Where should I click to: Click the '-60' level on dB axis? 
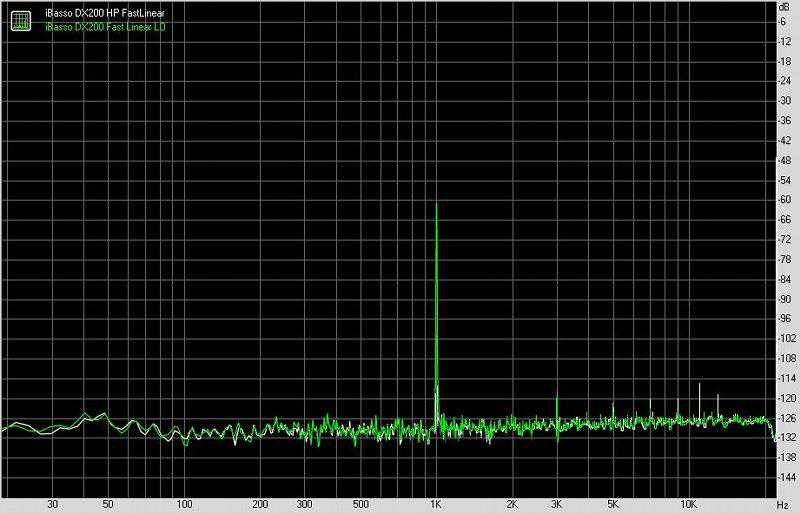pos(785,200)
